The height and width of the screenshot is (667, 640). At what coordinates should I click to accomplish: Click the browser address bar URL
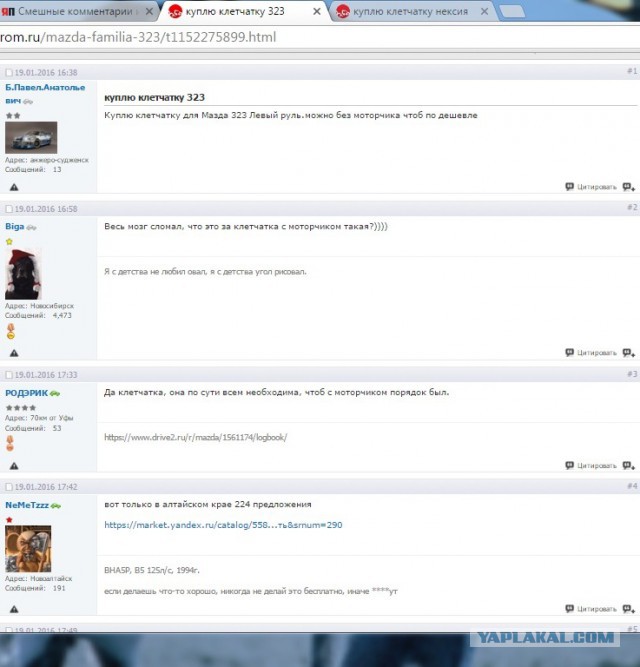[x=140, y=37]
